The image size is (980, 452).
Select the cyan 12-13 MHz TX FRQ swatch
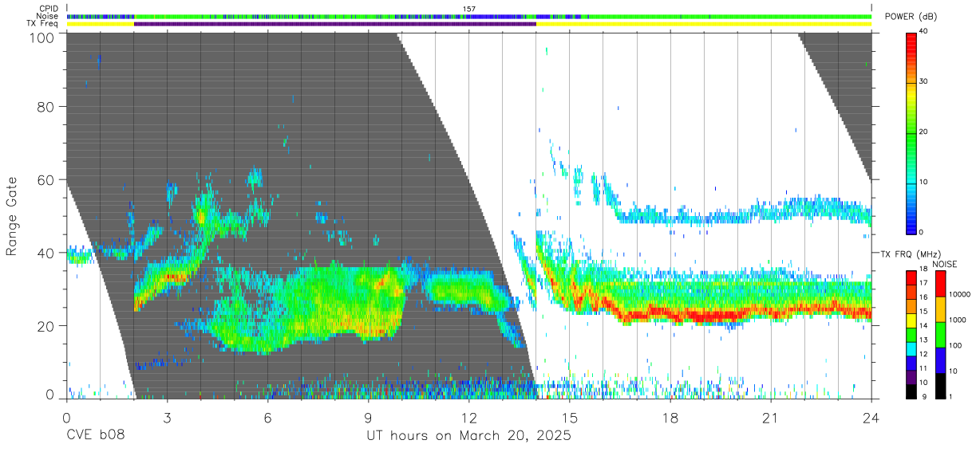(911, 348)
